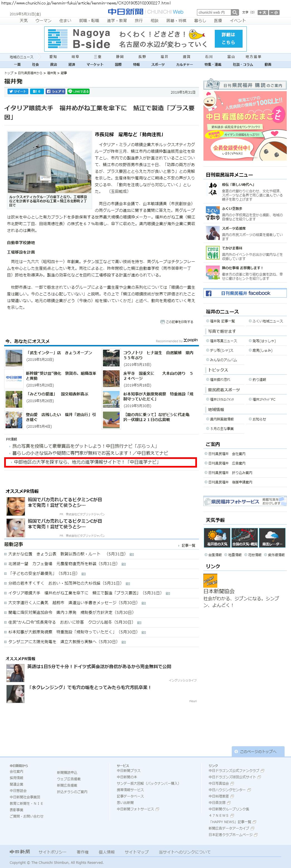Open the 中日新聞 CHUNICHI Web logo

pyautogui.click(x=146, y=12)
